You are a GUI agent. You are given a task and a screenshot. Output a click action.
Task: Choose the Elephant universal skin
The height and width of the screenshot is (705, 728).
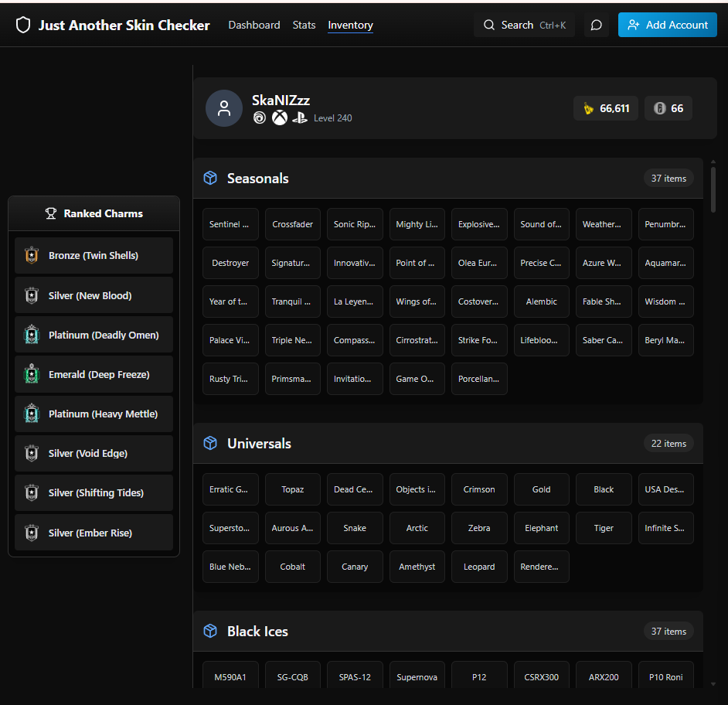coord(541,528)
